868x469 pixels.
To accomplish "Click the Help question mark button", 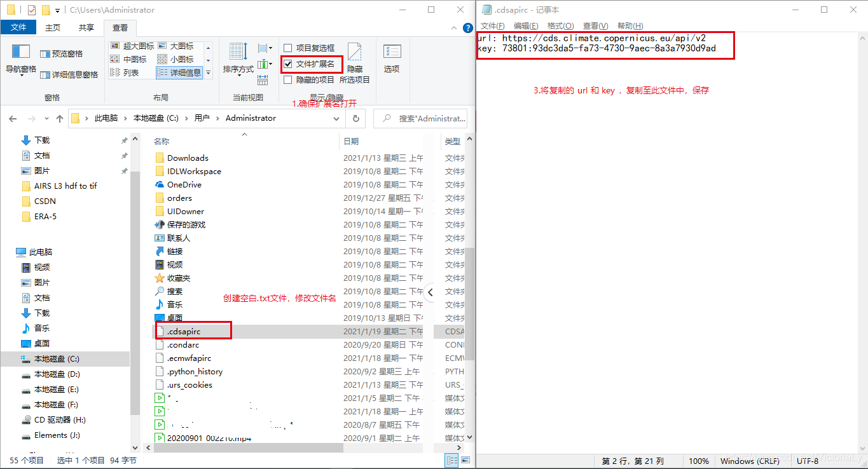I will [467, 27].
